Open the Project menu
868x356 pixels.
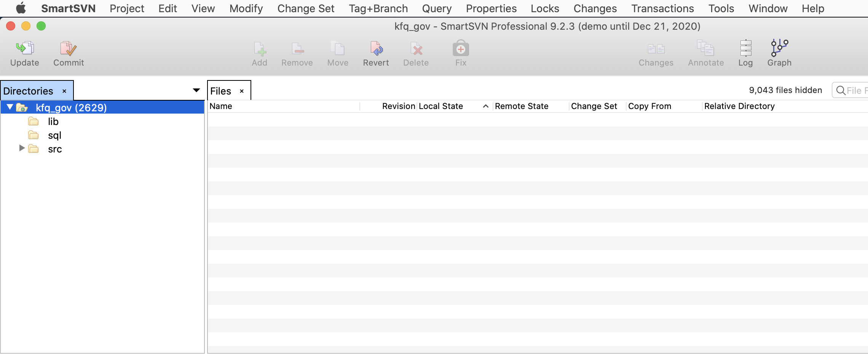[127, 8]
